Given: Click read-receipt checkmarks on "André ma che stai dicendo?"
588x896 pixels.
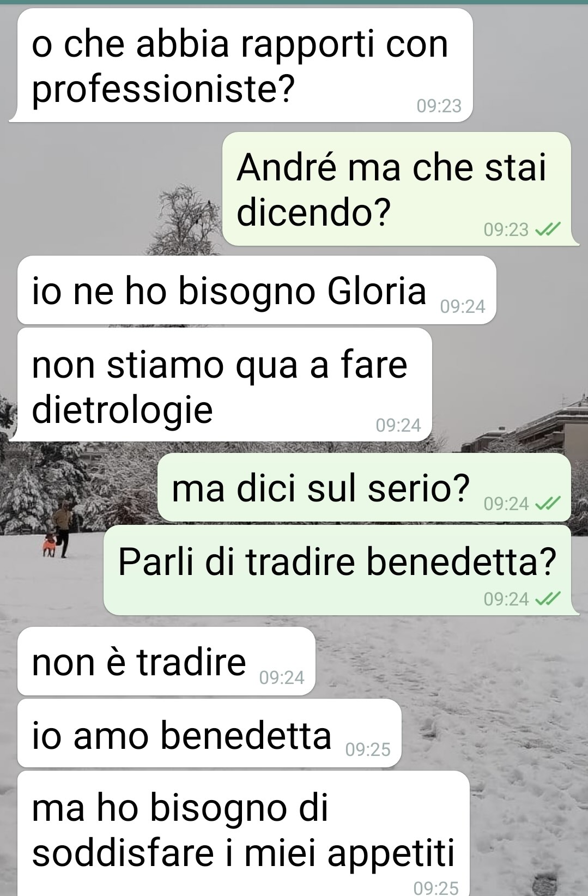Looking at the screenshot, I should click(547, 230).
